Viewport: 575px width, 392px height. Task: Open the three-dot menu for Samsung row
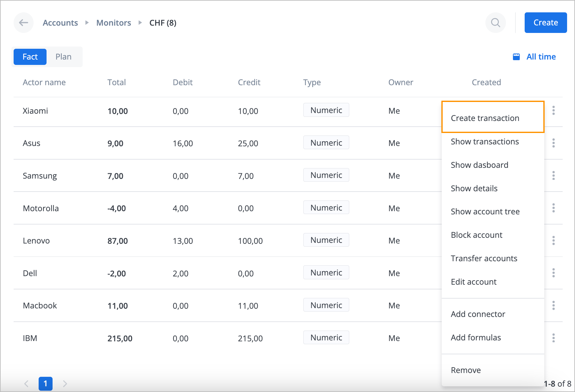(553, 175)
